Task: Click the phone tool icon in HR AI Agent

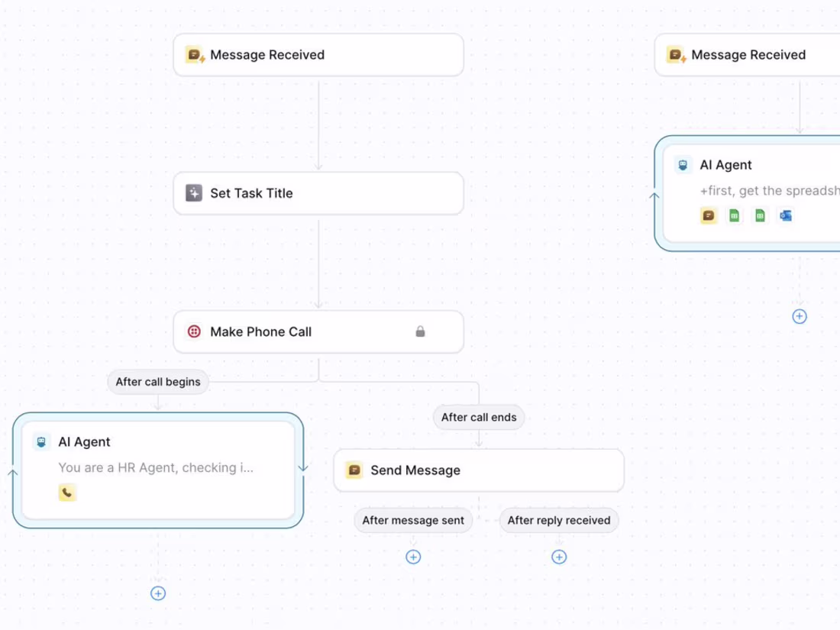Action: [x=67, y=493]
